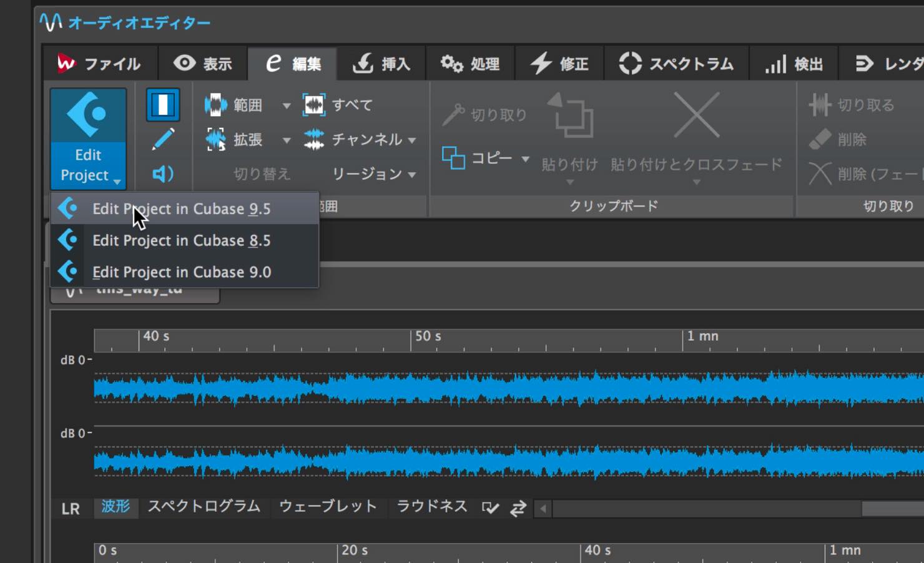Click the 切り取る crop icon

820,105
